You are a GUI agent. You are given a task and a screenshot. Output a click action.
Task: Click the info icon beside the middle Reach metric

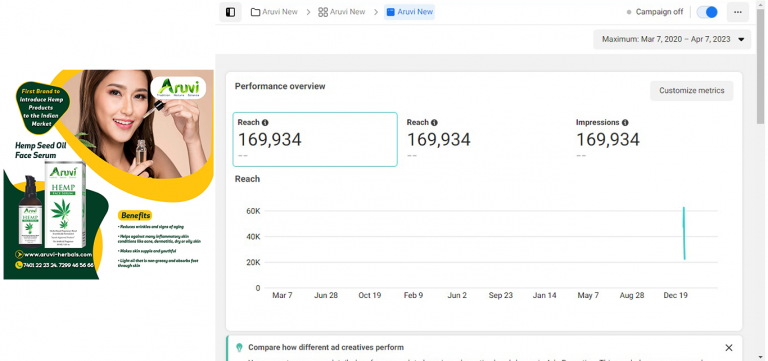coord(434,122)
